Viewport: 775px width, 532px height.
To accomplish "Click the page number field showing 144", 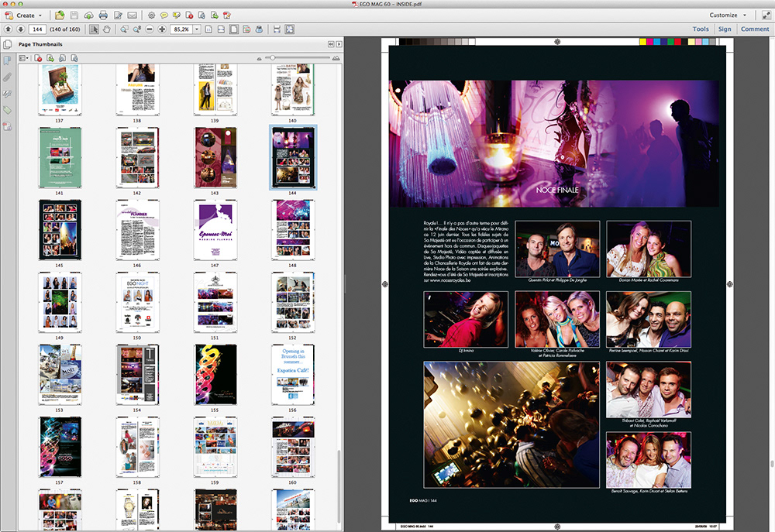I will 37,29.
